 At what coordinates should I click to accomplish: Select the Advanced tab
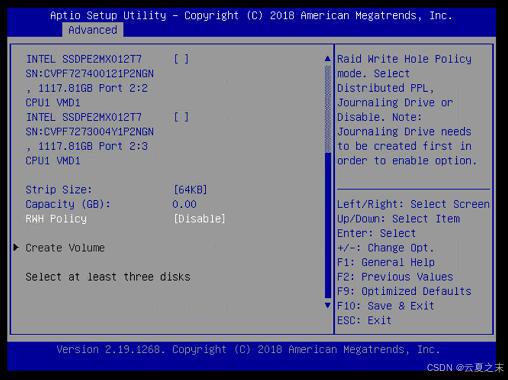(93, 30)
